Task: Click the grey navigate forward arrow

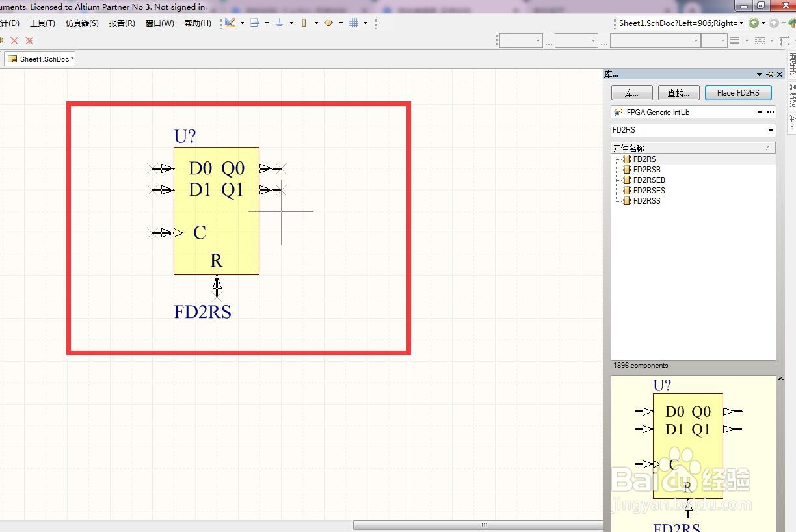Action: pyautogui.click(x=773, y=23)
